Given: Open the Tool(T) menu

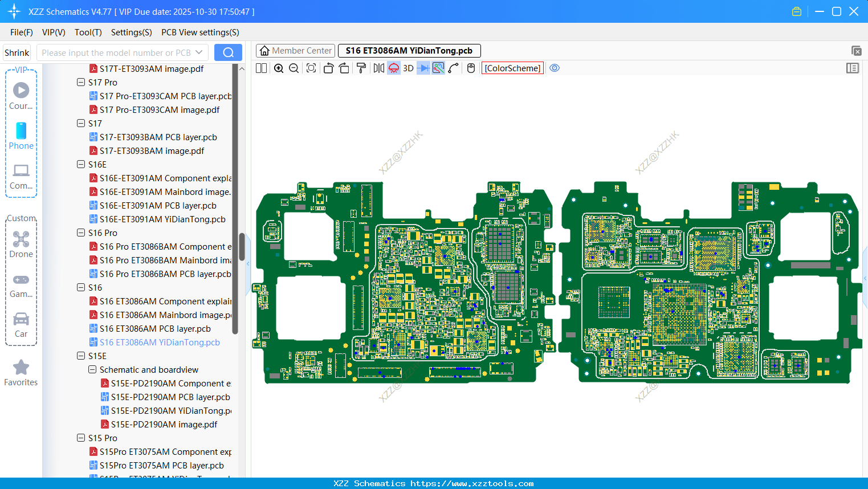Looking at the screenshot, I should pyautogui.click(x=88, y=32).
